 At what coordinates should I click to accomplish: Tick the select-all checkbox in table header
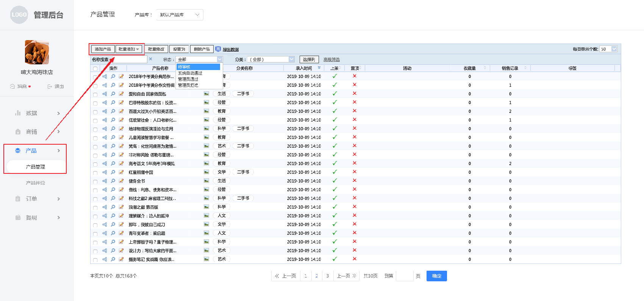point(95,69)
